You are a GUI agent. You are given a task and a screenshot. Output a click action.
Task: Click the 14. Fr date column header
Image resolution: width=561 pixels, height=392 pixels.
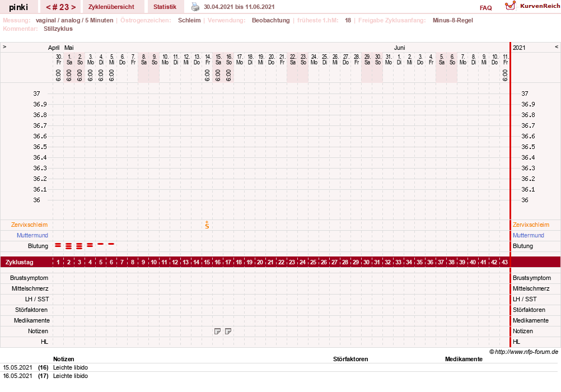pos(208,60)
